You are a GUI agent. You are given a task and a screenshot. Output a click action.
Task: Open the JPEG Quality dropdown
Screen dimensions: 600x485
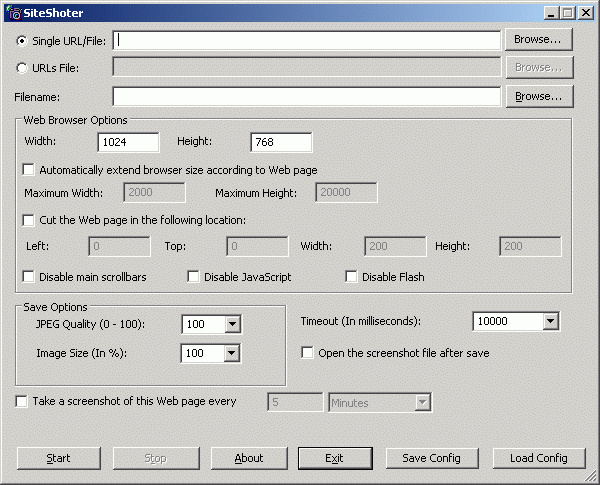pos(232,324)
